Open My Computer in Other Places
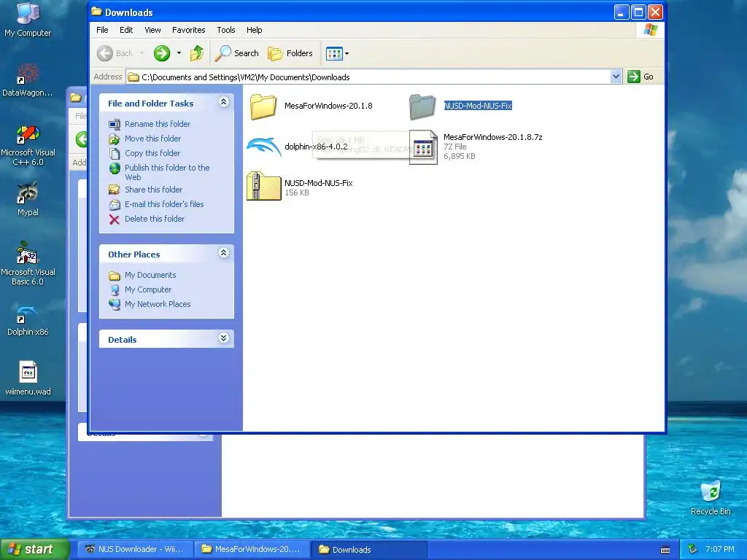Screen dimensions: 747x560 click(x=147, y=290)
